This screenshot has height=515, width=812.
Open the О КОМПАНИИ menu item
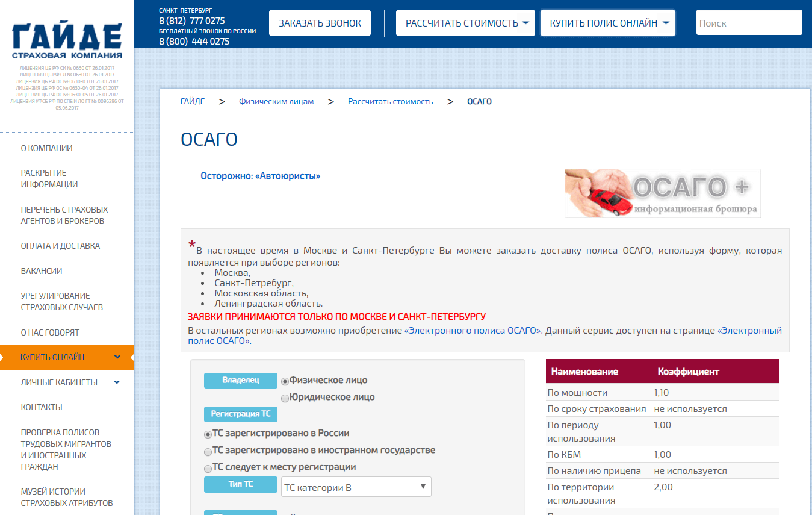click(x=47, y=148)
